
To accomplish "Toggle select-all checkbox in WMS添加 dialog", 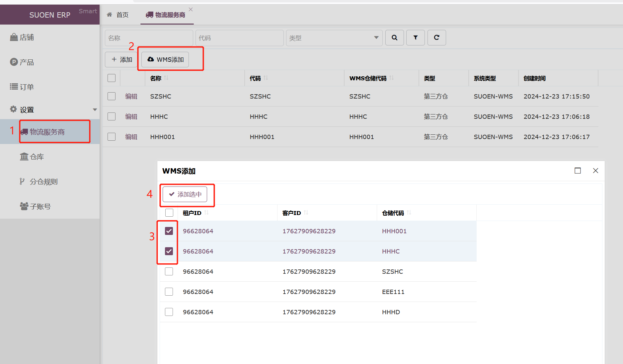I will coord(169,213).
